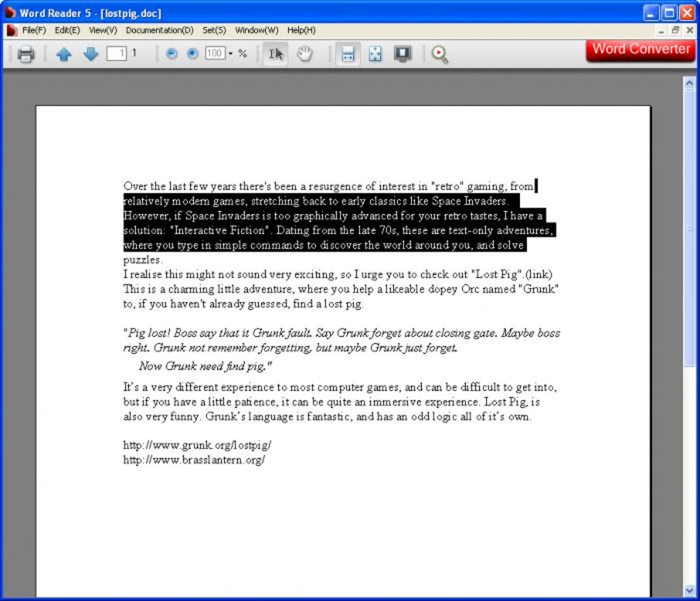Click the Word Converter button
This screenshot has height=601, width=700.
point(640,49)
